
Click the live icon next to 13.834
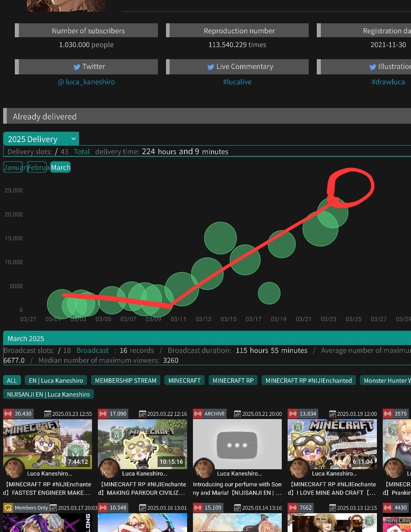point(293,414)
